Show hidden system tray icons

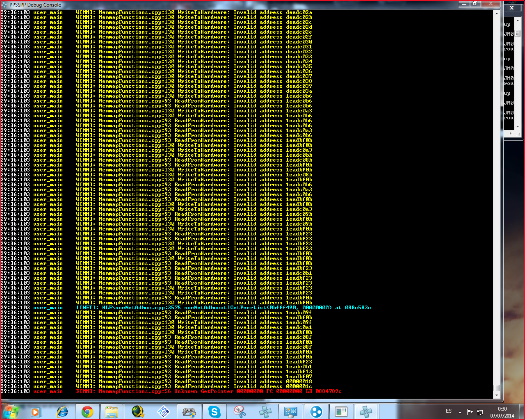460,411
